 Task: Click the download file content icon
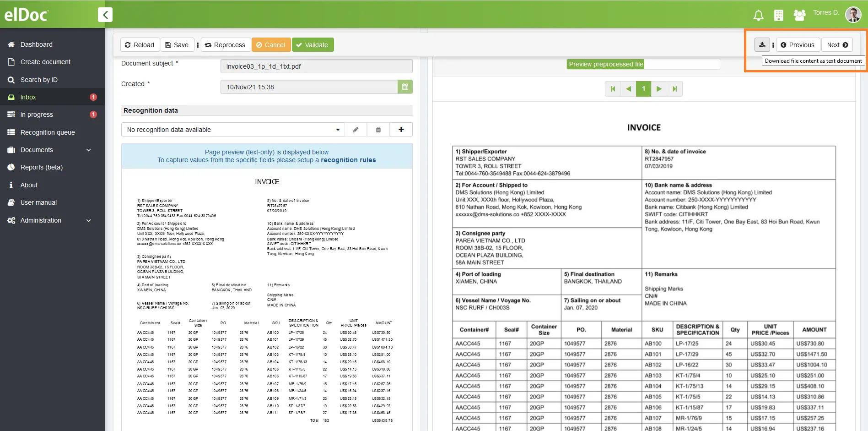click(762, 45)
